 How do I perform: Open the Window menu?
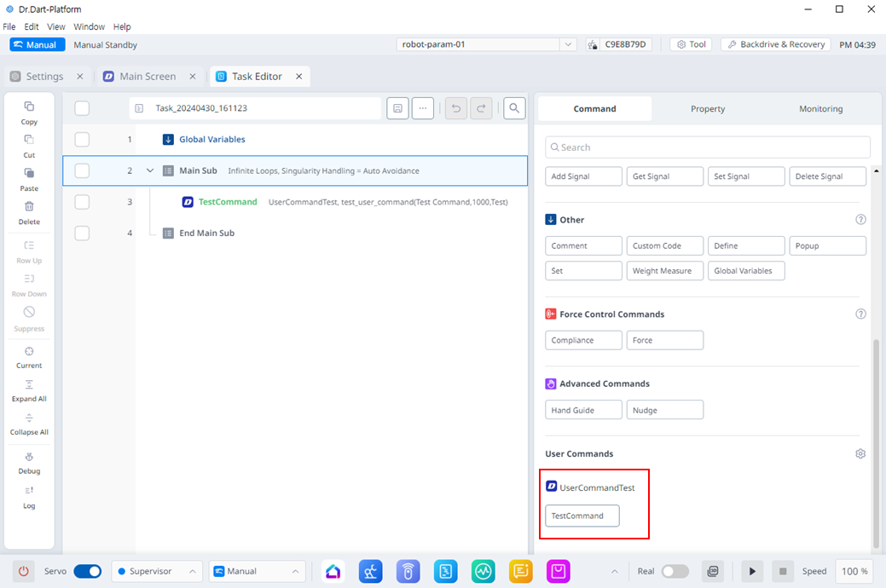tap(89, 26)
